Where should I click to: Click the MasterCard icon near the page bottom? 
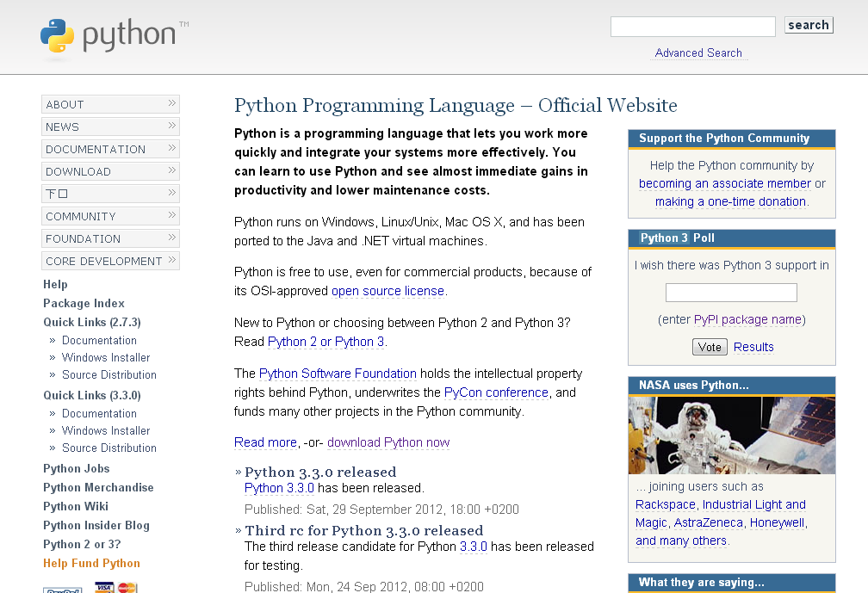[127, 588]
